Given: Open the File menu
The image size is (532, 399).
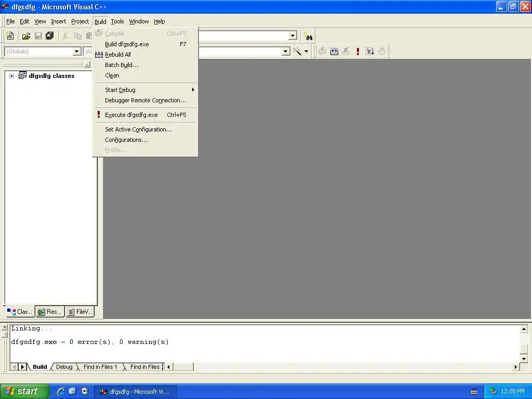Looking at the screenshot, I should (10, 21).
